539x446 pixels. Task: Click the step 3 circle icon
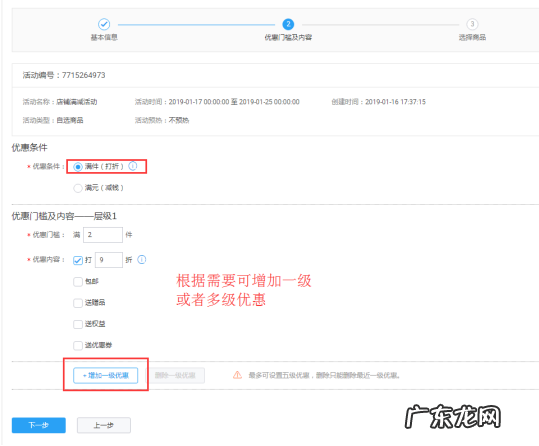pyautogui.click(x=472, y=24)
